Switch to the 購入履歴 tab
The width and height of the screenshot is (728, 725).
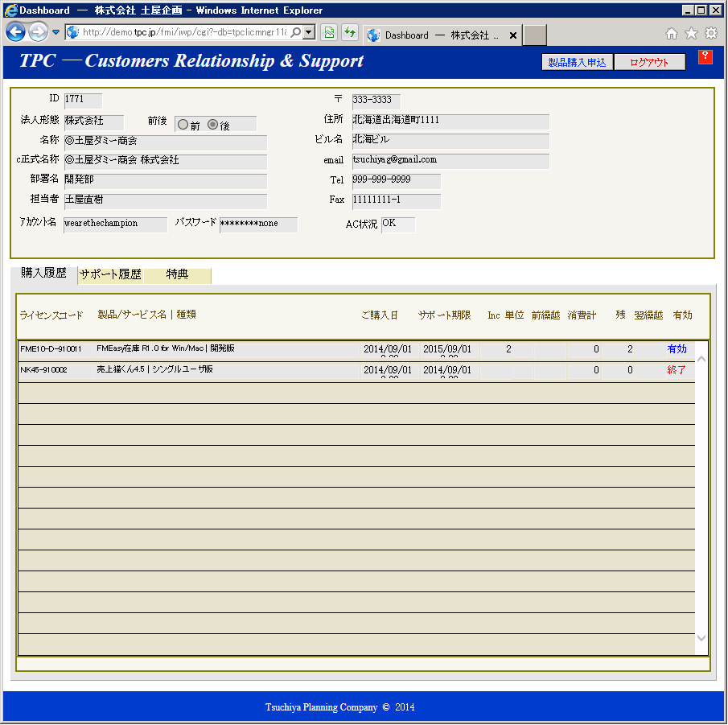[43, 274]
